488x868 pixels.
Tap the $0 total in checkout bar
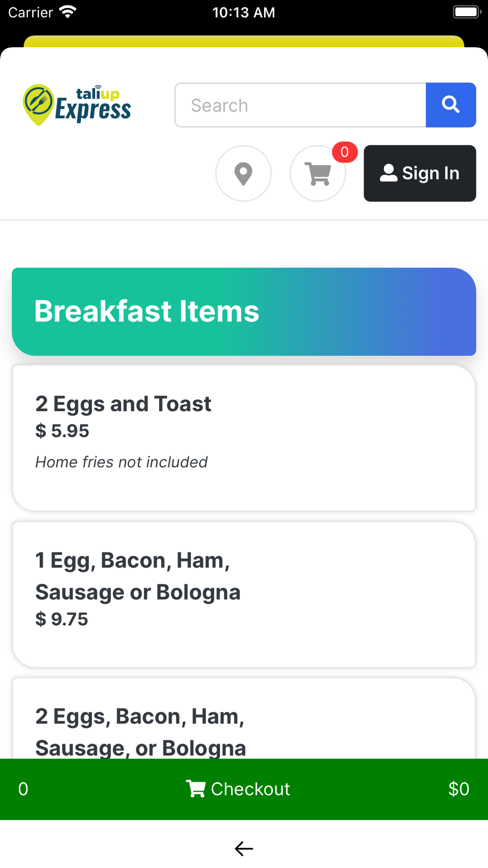(x=458, y=789)
